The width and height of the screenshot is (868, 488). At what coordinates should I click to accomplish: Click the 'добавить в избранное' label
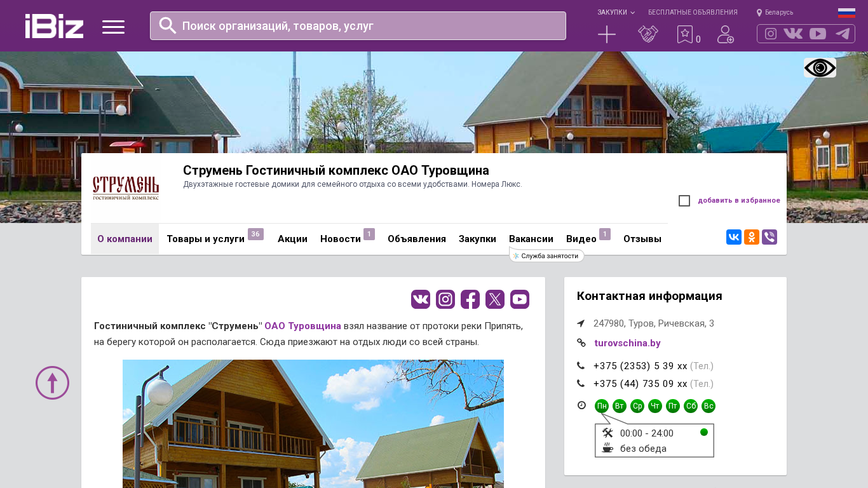(739, 201)
